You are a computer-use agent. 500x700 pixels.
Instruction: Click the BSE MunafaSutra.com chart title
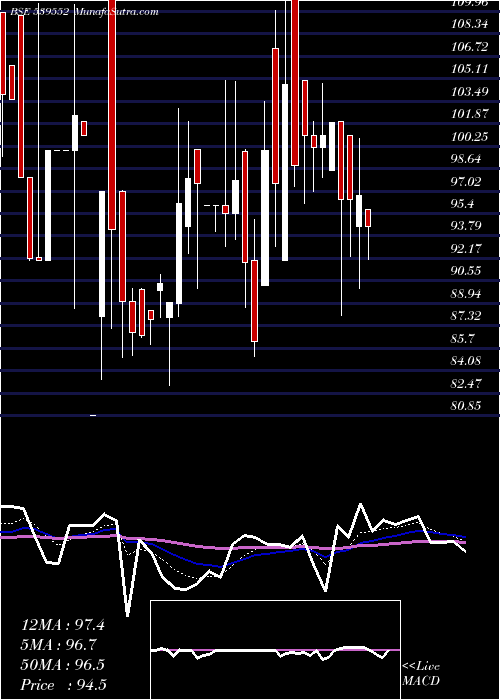click(83, 12)
